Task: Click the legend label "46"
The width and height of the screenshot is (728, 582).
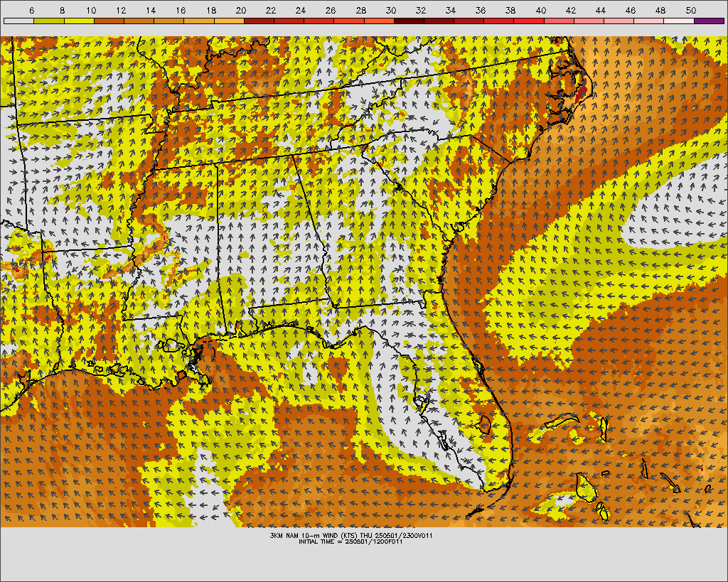Action: click(631, 10)
